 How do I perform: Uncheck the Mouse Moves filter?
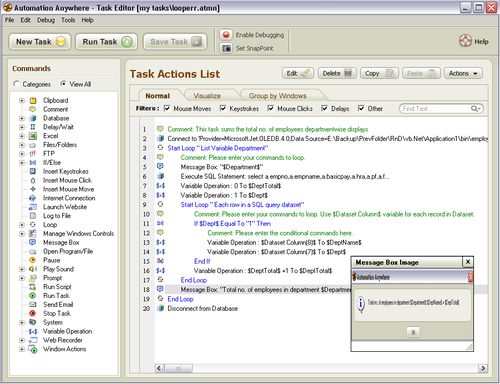(167, 108)
